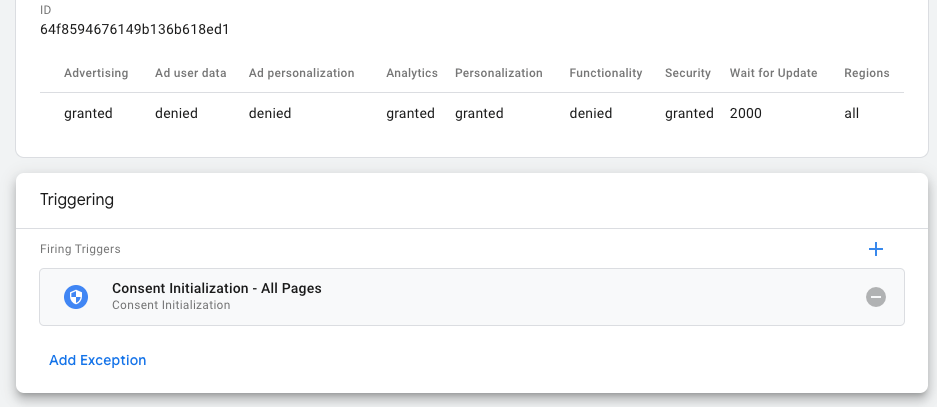Open the Consent Initialization - All Pages trigger
Screen dimensions: 937x407
(217, 289)
